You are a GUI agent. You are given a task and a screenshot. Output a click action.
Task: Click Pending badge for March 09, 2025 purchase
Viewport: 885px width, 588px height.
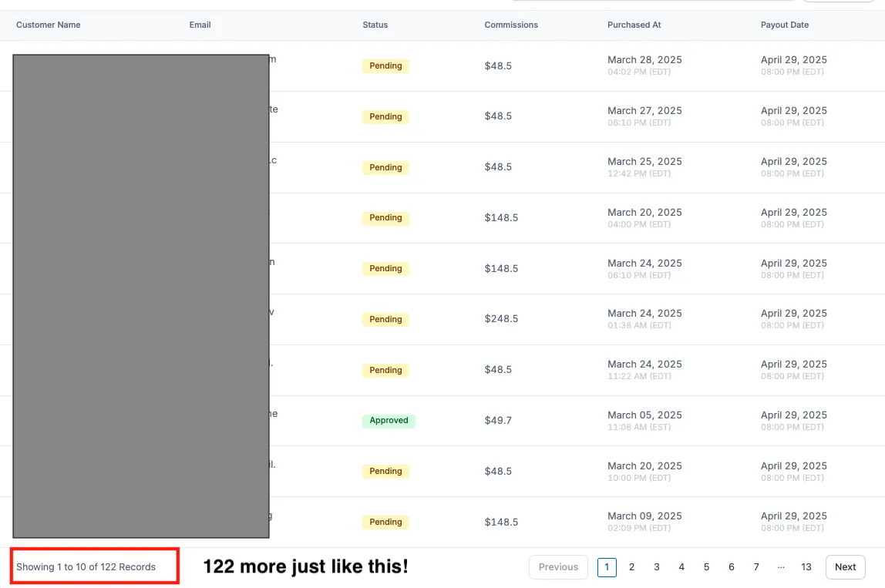385,522
